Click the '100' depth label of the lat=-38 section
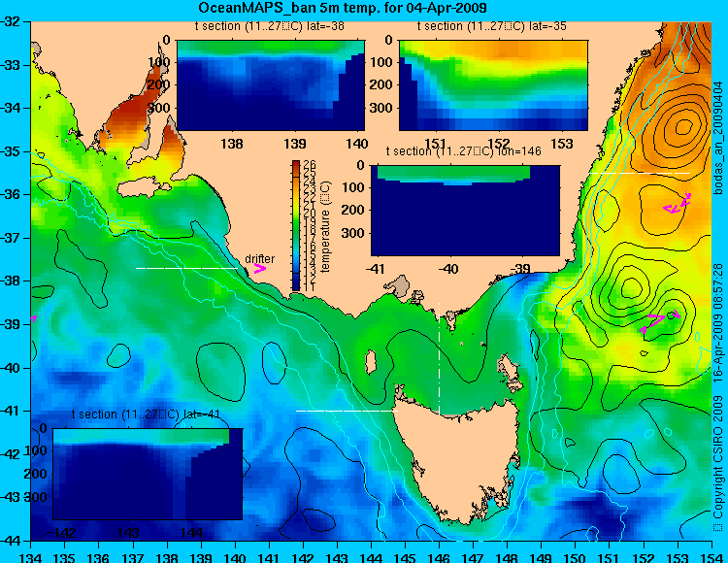Viewport: 728px width, 563px height. (x=159, y=62)
